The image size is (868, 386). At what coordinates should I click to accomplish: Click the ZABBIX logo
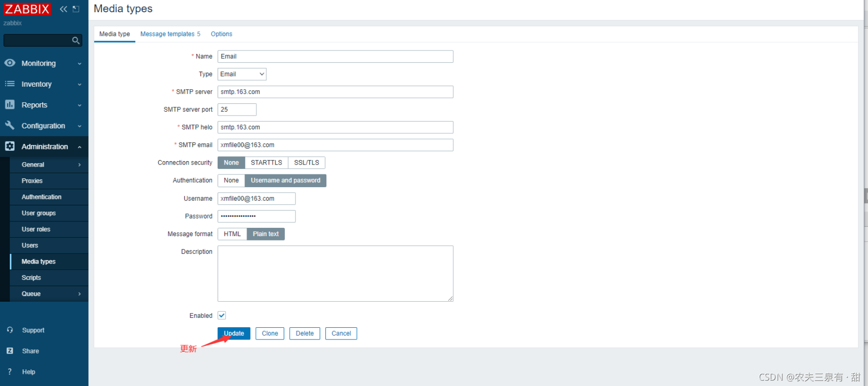27,9
